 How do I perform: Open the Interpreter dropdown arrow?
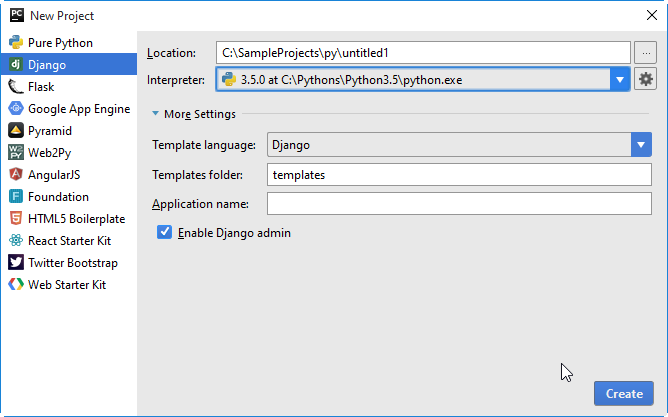coord(620,80)
